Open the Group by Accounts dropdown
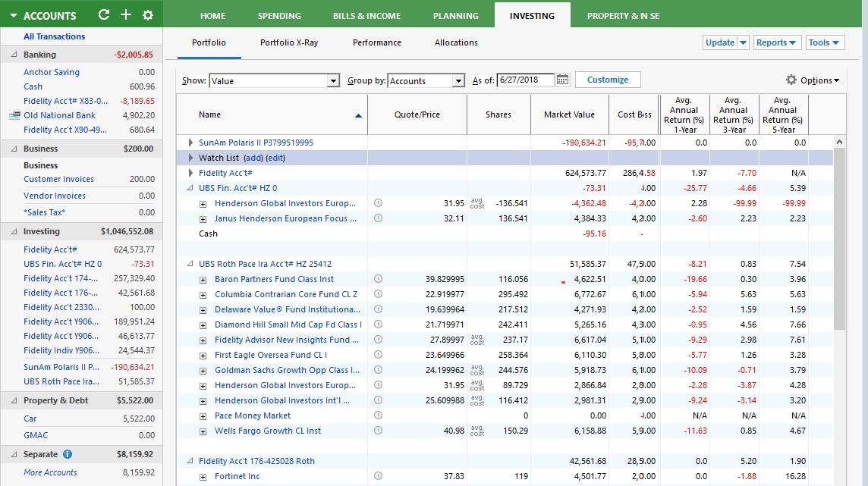The height and width of the screenshot is (486, 868). 458,81
